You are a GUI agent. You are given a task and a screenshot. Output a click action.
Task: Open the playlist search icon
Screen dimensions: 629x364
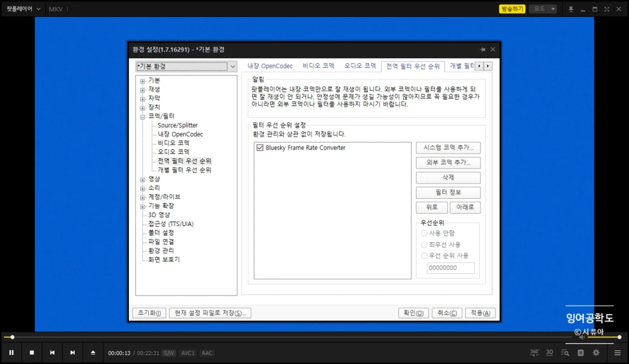(565, 353)
